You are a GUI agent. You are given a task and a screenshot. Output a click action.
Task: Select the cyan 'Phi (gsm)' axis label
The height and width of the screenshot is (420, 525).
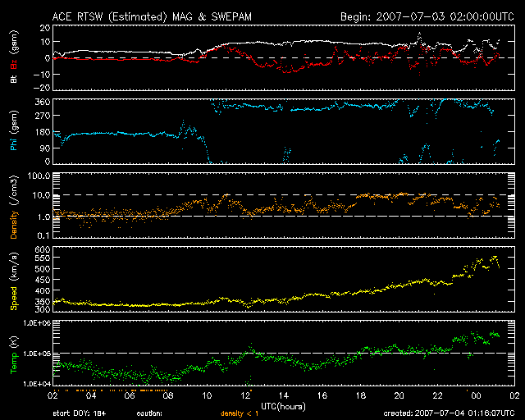click(14, 130)
